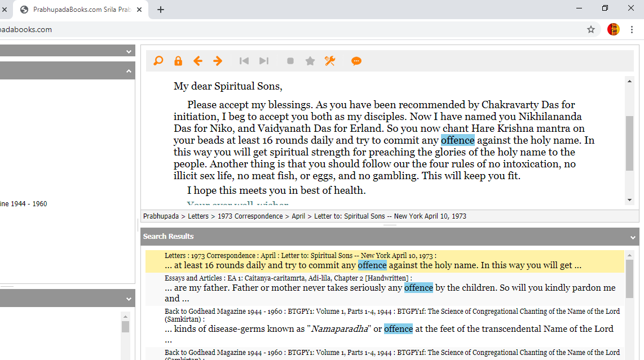Click the line "I hope this meets you in best of health."

[276, 190]
